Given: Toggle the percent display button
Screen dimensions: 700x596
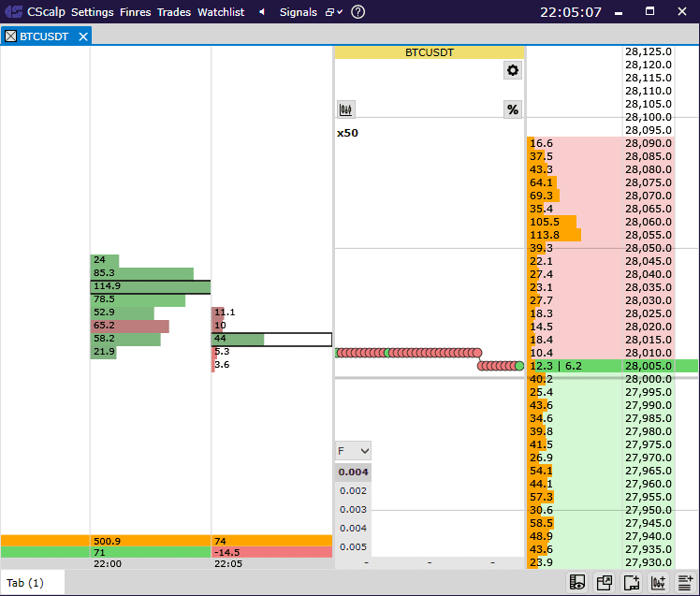Looking at the screenshot, I should (x=513, y=109).
